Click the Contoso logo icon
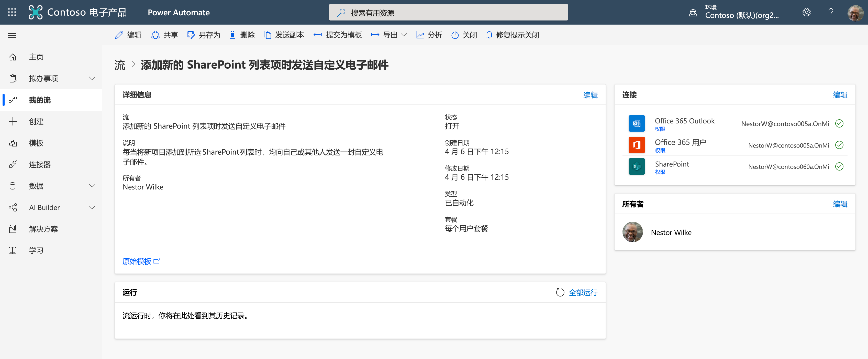 pyautogui.click(x=35, y=13)
